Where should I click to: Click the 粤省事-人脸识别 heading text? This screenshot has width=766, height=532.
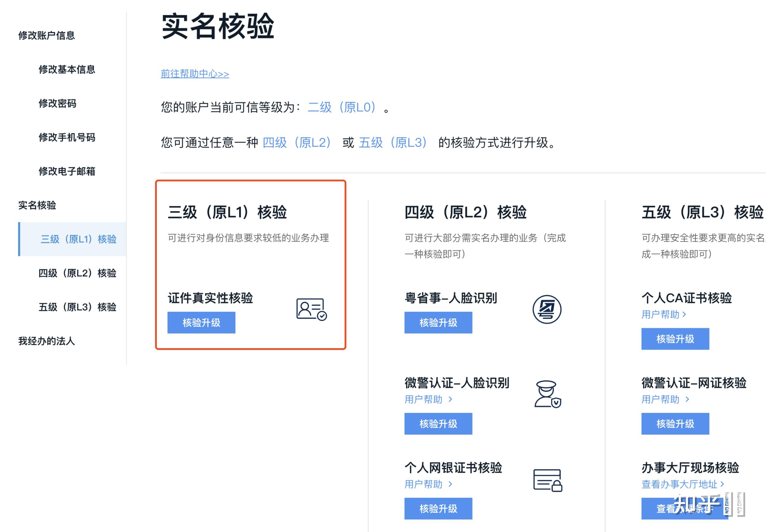(x=451, y=298)
